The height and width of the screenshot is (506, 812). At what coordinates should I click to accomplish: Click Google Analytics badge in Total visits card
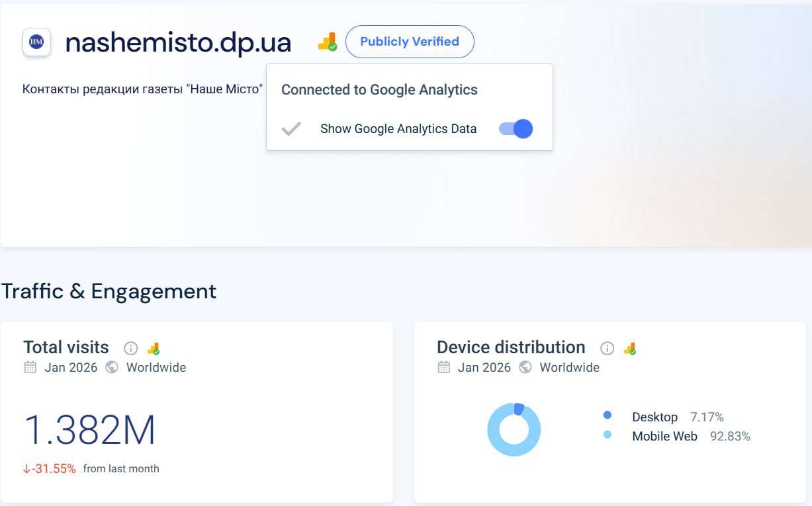[154, 348]
